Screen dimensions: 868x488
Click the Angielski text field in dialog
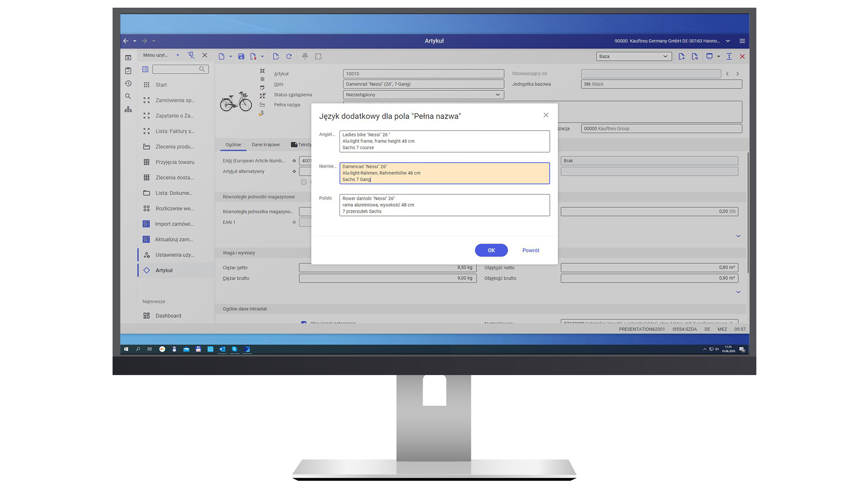click(x=444, y=141)
